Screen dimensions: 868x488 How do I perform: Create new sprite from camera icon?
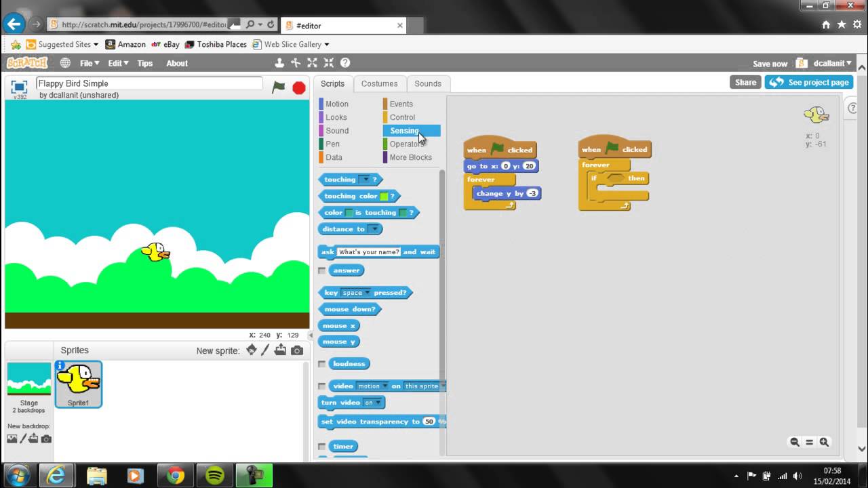(297, 350)
